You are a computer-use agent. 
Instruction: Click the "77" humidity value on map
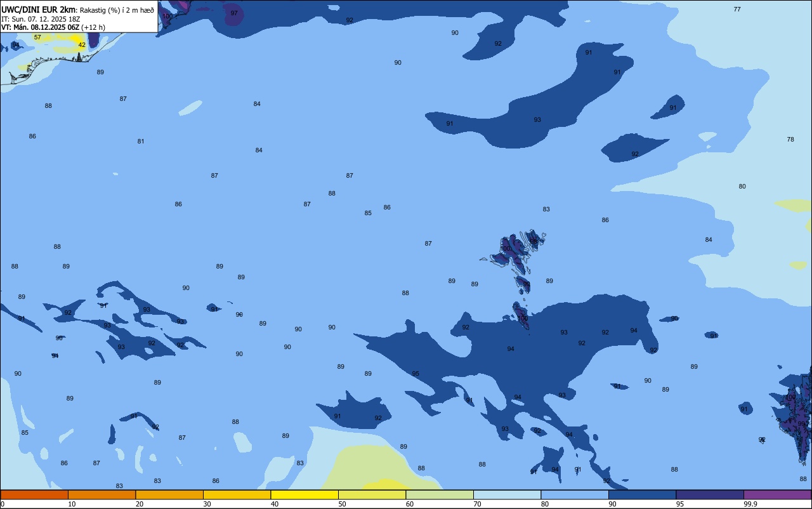point(737,9)
